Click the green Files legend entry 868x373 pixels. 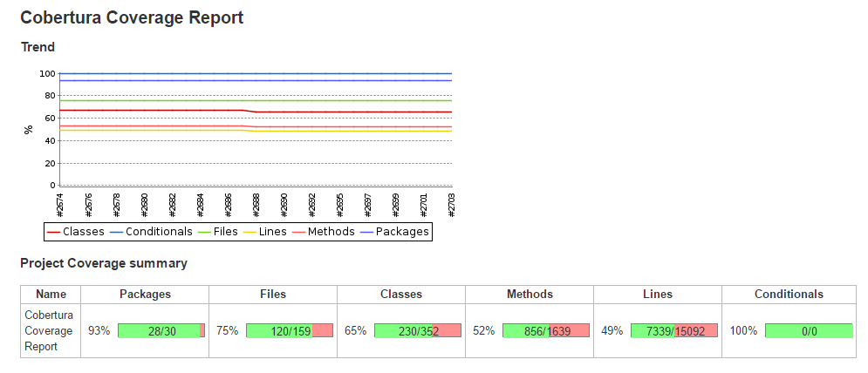click(218, 232)
